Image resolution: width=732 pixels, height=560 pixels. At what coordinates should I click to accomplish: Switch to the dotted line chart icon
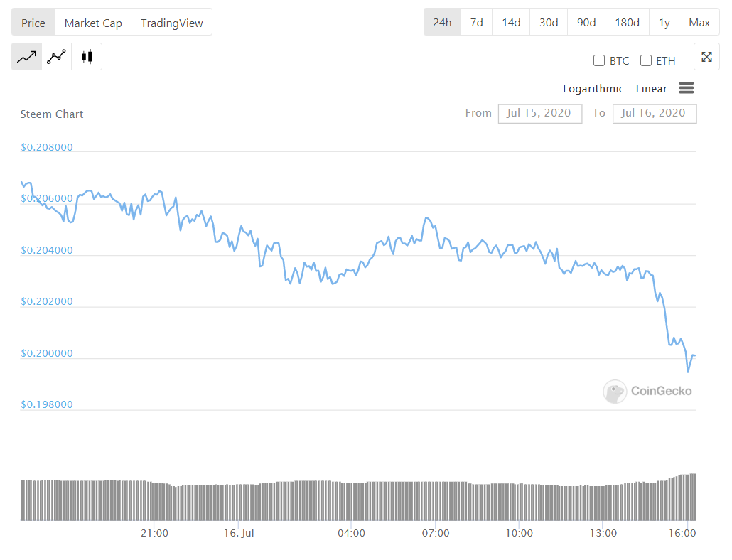pos(57,57)
